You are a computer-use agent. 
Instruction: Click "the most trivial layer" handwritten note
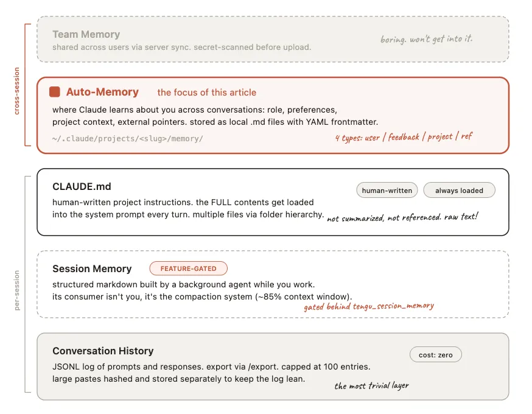pos(371,385)
